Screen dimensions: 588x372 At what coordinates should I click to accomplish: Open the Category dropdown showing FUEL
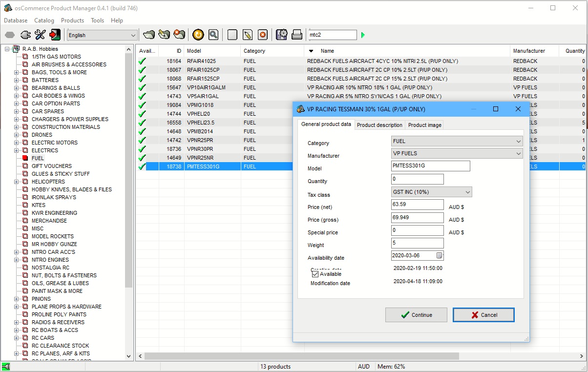(457, 141)
